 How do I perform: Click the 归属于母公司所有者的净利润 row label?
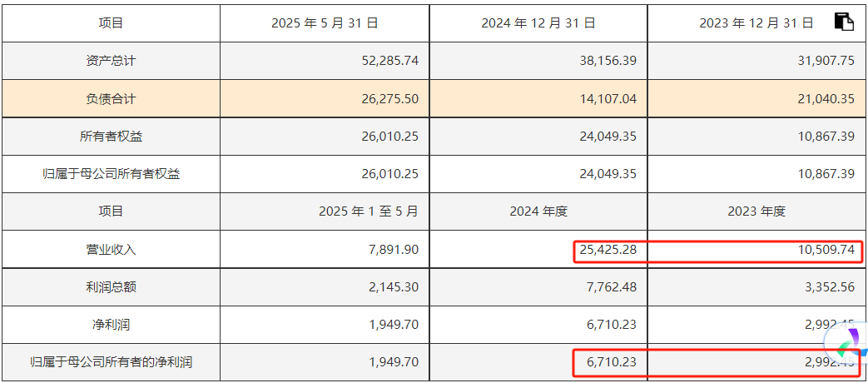point(111,361)
